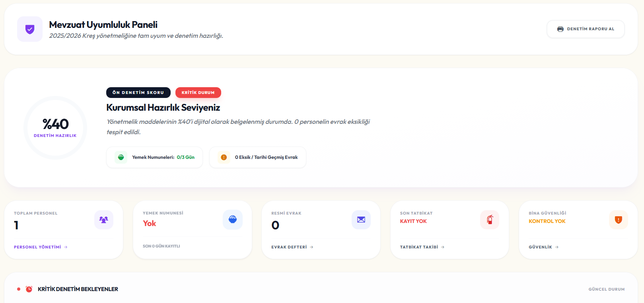Click the red Yok value text

(150, 223)
